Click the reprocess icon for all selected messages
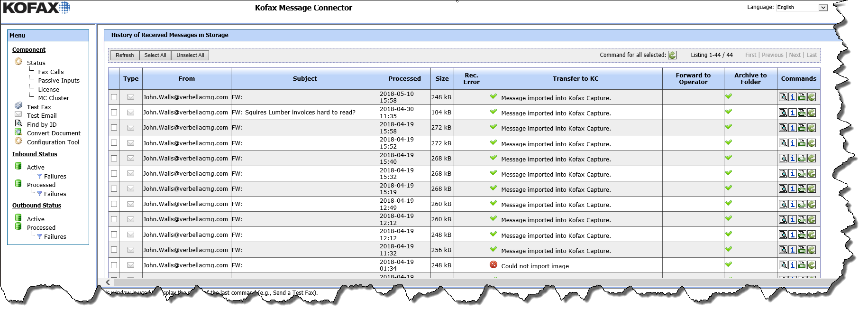Image resolution: width=868 pixels, height=320 pixels. tap(672, 55)
